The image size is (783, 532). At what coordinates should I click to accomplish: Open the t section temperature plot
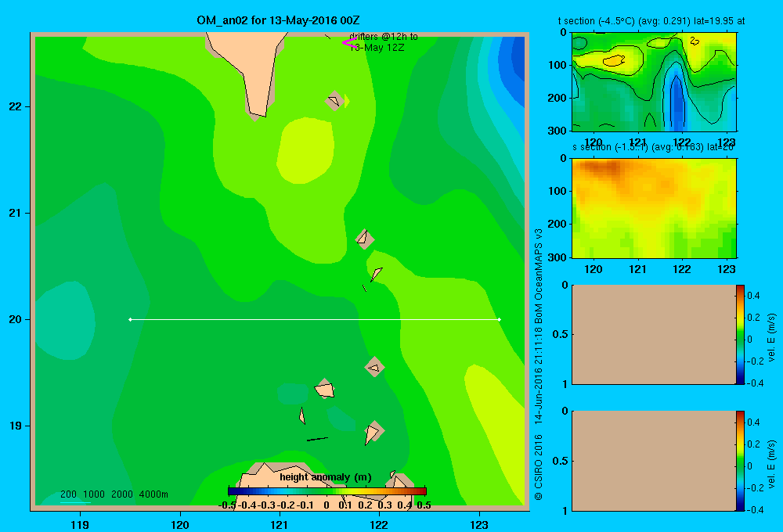654,81
